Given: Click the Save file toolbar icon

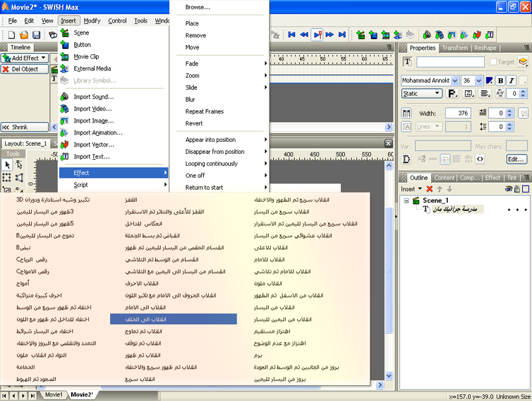Looking at the screenshot, I should (36, 34).
